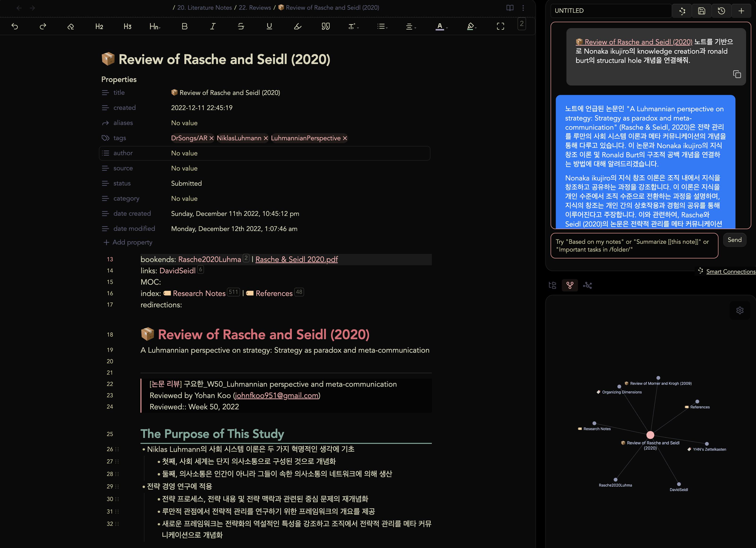The image size is (756, 548).
Task: Open the Rasche & Seidl 2020.pdf link
Action: click(296, 260)
